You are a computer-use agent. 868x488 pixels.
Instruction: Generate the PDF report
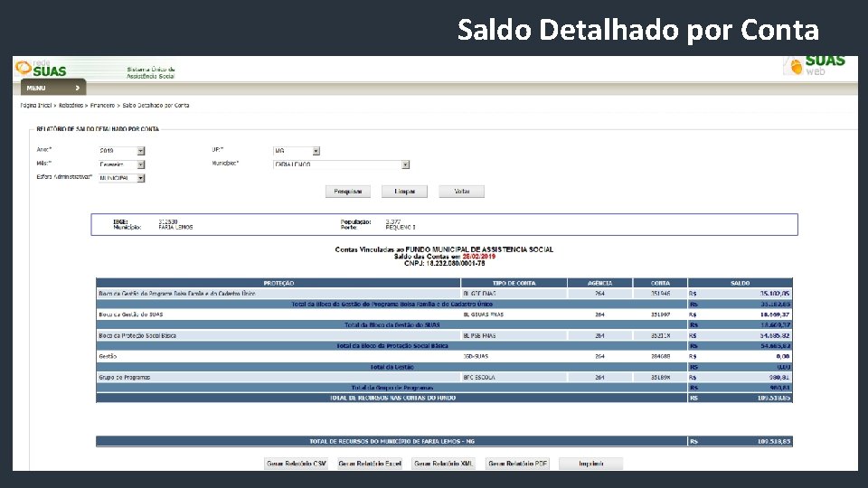click(517, 464)
